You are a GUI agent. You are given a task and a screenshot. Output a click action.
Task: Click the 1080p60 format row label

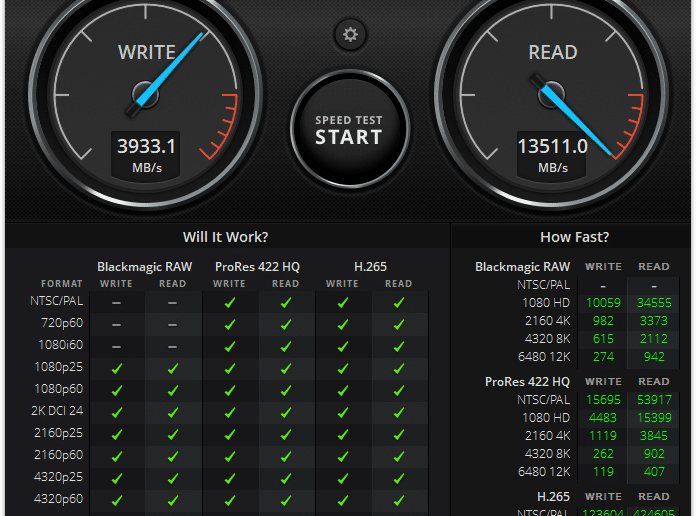(59, 389)
